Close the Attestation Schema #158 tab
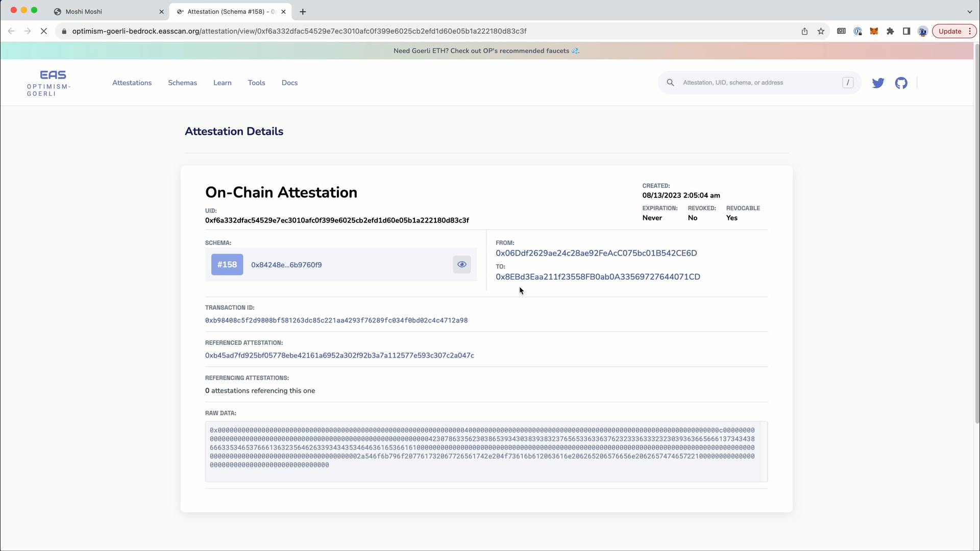The width and height of the screenshot is (980, 551). pyautogui.click(x=283, y=11)
